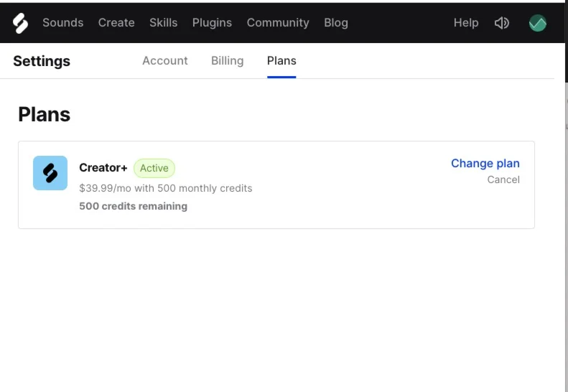Viewport: 568px width, 392px height.
Task: Click the blue Creator+ plan icon
Action: (x=50, y=173)
